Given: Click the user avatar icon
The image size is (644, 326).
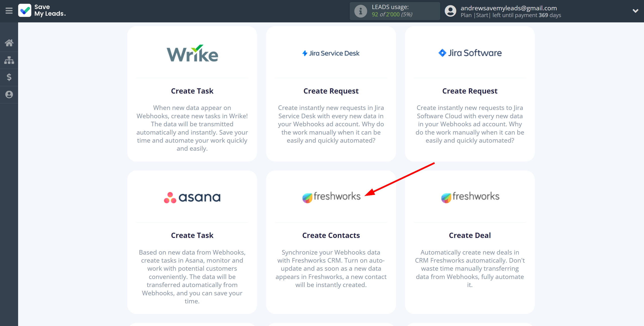Looking at the screenshot, I should 450,11.
